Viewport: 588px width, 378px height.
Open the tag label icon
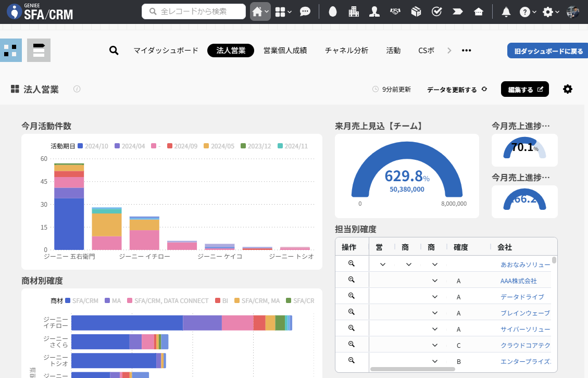click(457, 11)
